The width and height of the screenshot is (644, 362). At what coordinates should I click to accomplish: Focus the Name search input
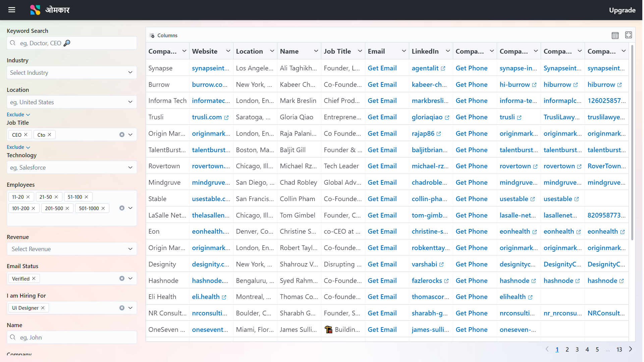[x=72, y=338]
